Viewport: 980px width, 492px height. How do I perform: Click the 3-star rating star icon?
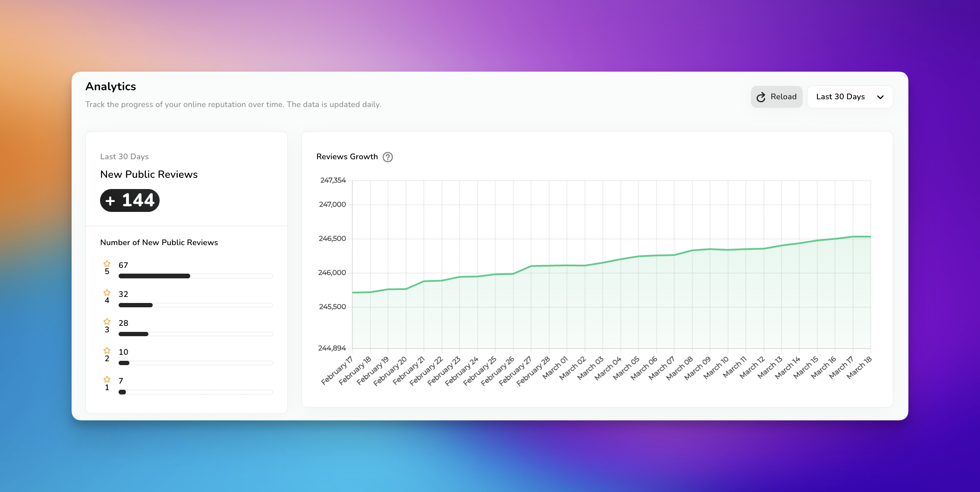tap(107, 322)
